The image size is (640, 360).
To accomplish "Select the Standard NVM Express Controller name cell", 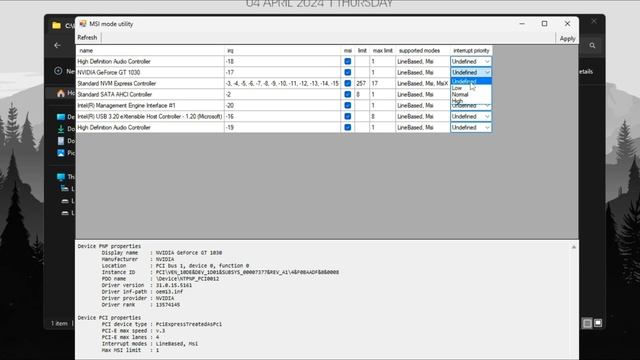I will tap(150, 83).
